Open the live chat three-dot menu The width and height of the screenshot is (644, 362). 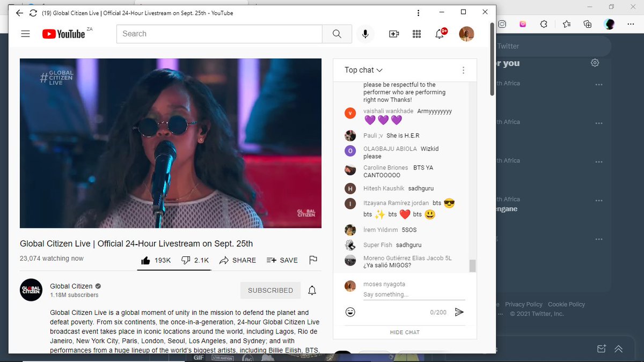coord(463,70)
